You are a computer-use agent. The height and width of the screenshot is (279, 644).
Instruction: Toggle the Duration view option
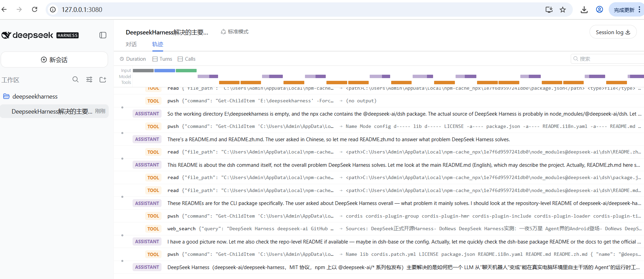[133, 59]
